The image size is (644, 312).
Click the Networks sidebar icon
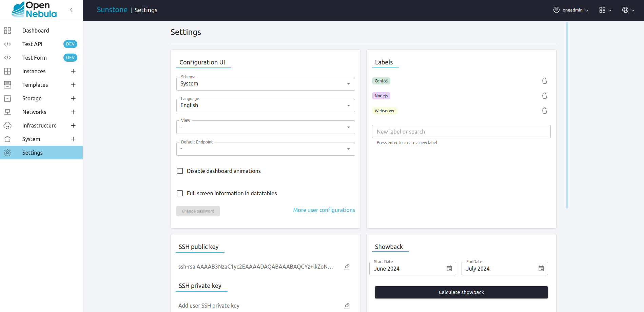click(7, 112)
